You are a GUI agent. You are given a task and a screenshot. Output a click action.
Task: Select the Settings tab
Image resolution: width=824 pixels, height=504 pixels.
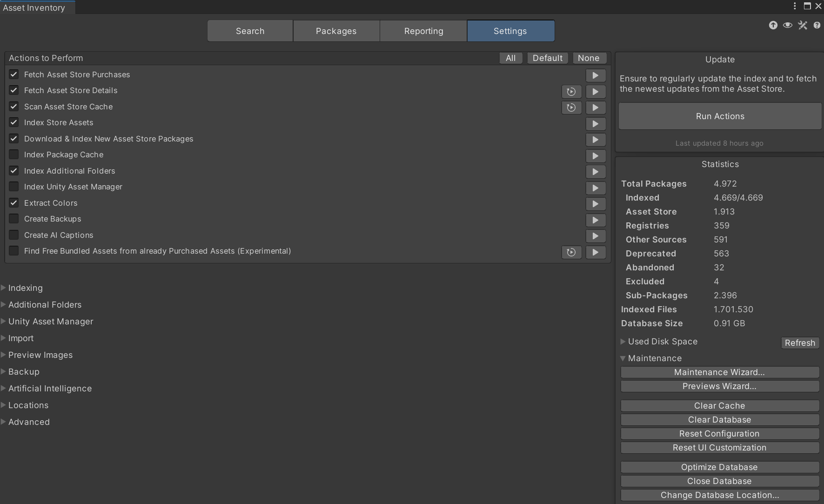point(510,31)
